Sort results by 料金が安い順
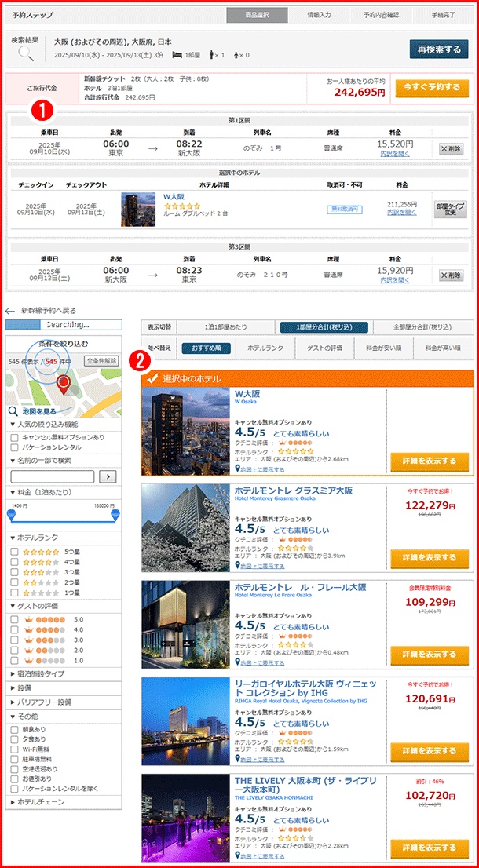Viewport: 479px width, 868px height. [379, 347]
